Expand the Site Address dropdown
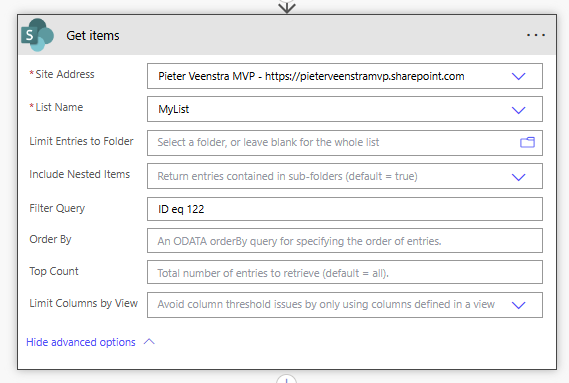The image size is (569, 383). (x=518, y=76)
